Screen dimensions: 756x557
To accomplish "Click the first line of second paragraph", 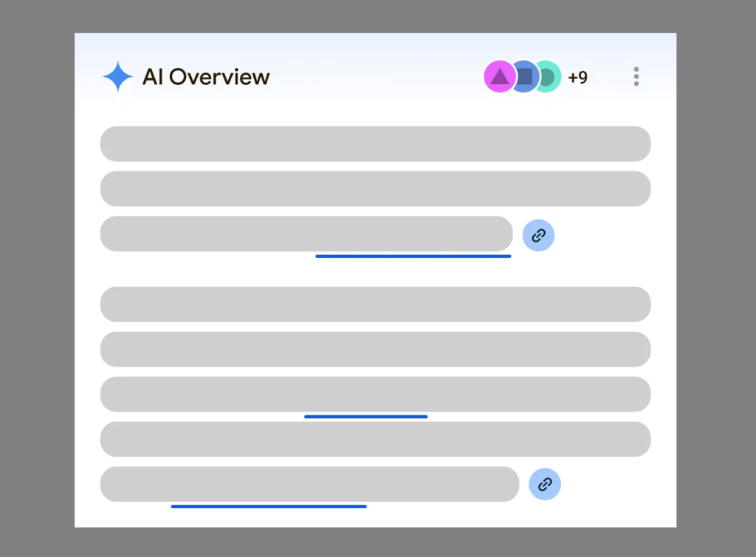I will pos(376,304).
